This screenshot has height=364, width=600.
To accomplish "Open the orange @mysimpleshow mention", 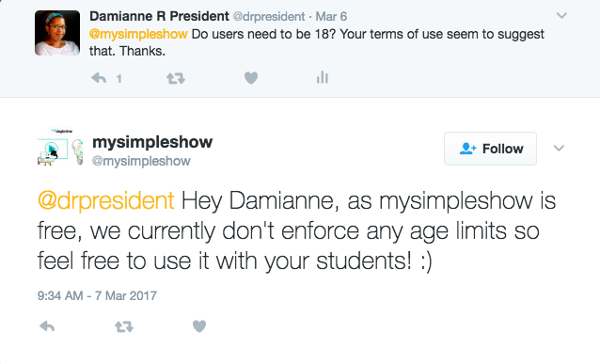I will coord(138,34).
